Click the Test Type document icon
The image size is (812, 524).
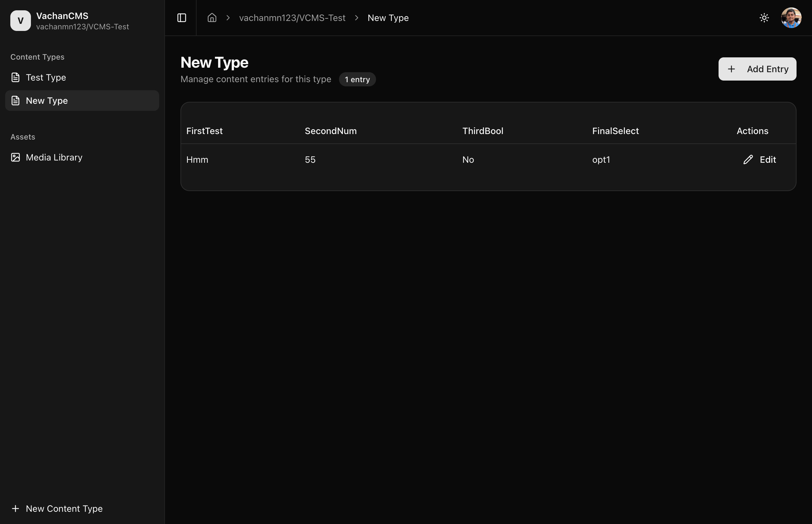pyautogui.click(x=15, y=78)
